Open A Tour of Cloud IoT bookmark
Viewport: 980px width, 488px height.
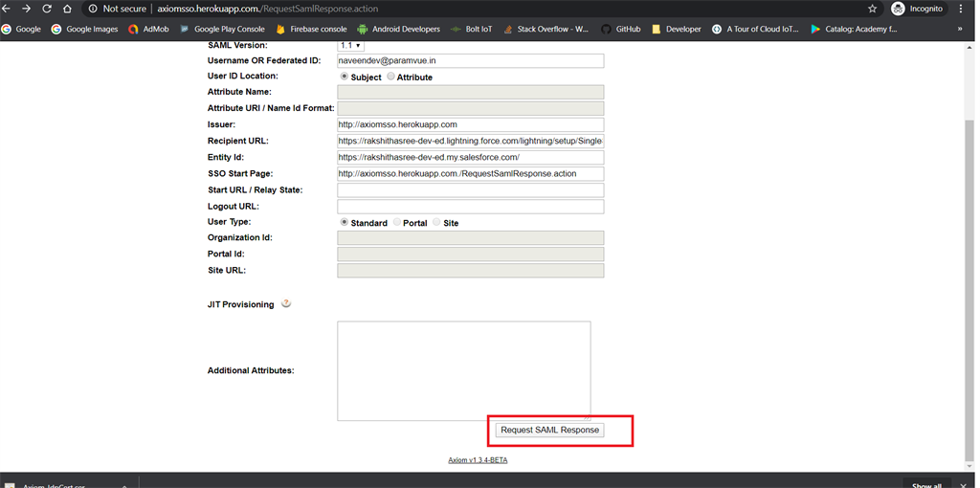click(x=756, y=29)
